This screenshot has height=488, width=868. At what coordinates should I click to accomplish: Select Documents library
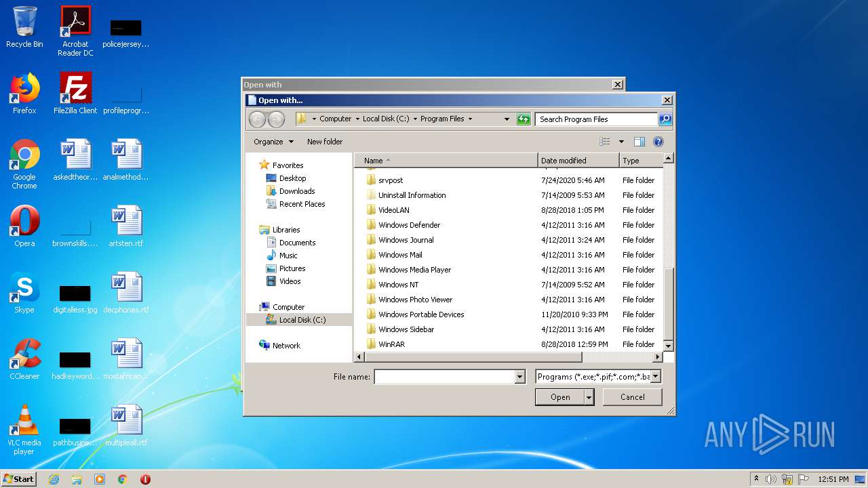point(297,243)
